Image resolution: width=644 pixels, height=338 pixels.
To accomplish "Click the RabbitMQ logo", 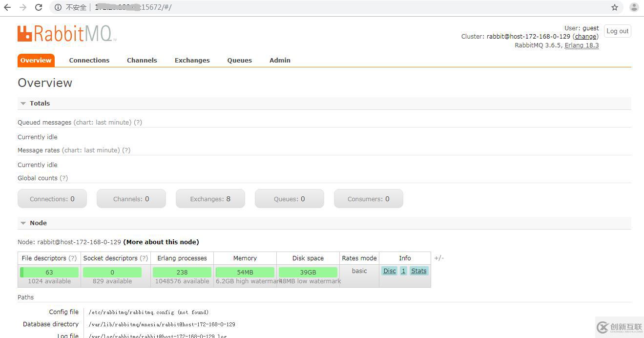I will (x=67, y=34).
